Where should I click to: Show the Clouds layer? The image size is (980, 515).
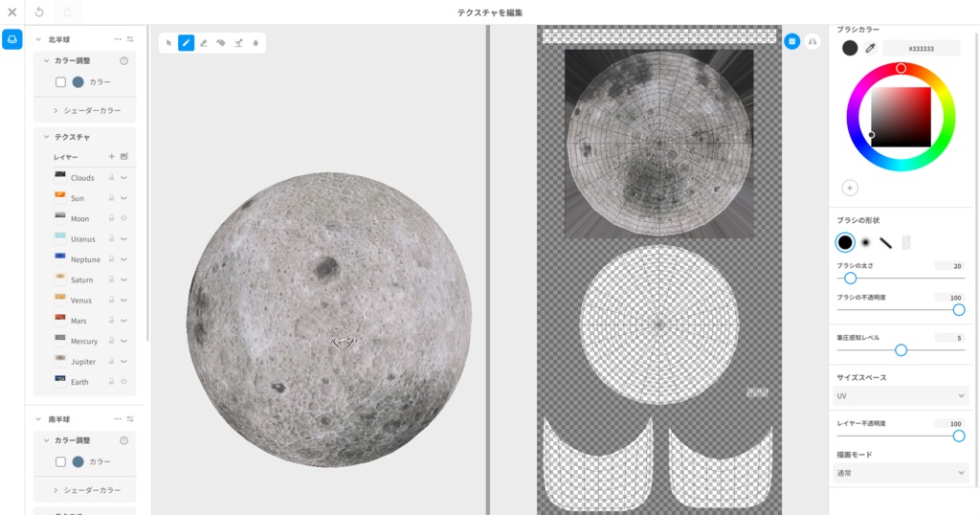(123, 177)
